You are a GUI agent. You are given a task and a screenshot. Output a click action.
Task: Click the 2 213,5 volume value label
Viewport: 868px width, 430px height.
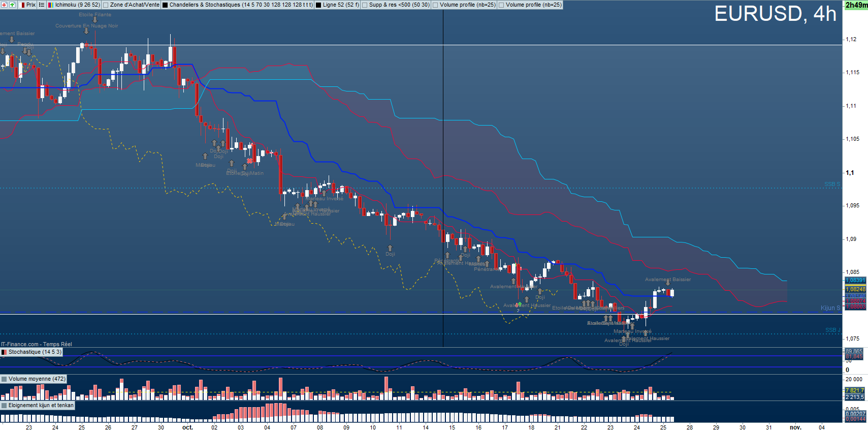[855, 397]
